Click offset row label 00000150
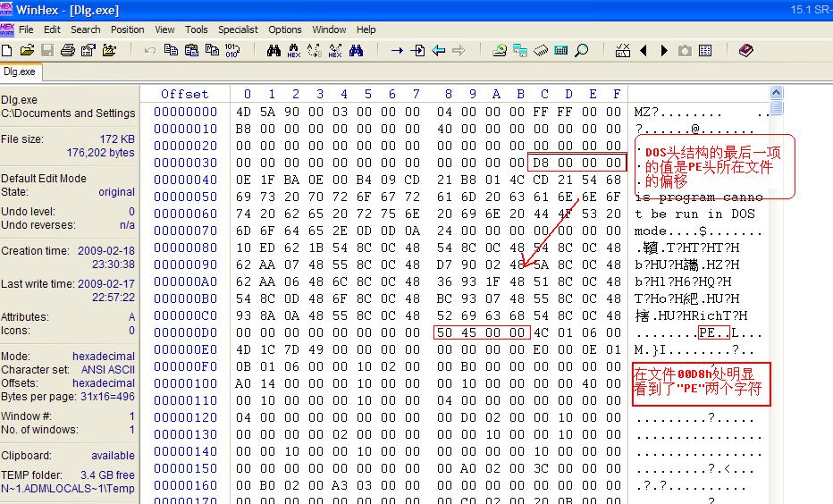 click(185, 469)
